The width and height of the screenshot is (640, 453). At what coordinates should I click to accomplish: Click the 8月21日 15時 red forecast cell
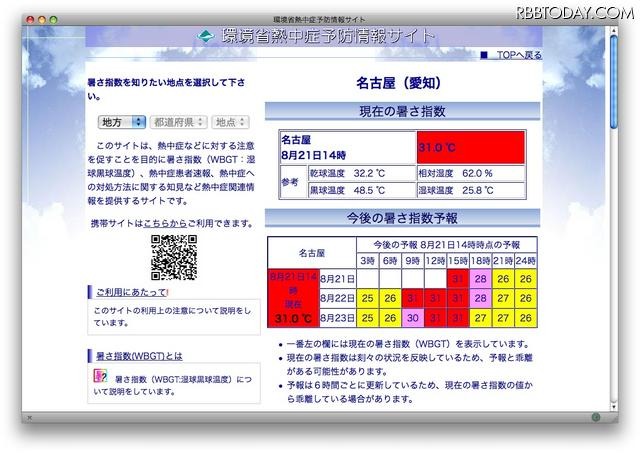[458, 279]
